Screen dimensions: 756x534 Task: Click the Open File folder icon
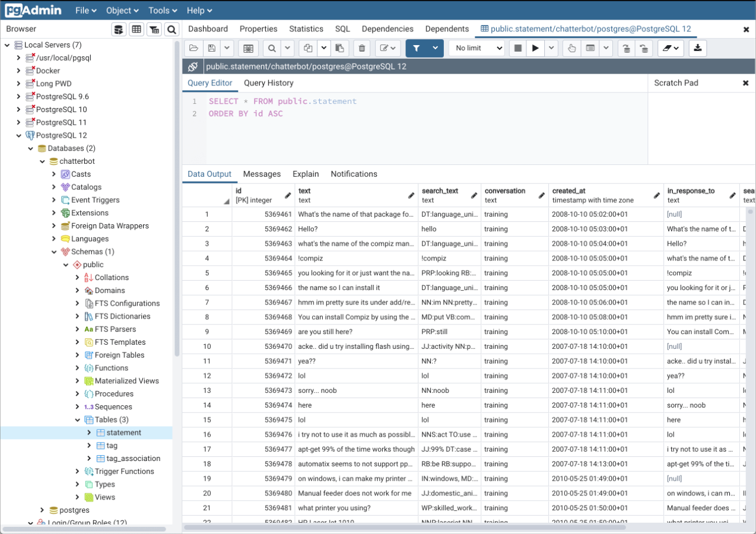tap(193, 49)
